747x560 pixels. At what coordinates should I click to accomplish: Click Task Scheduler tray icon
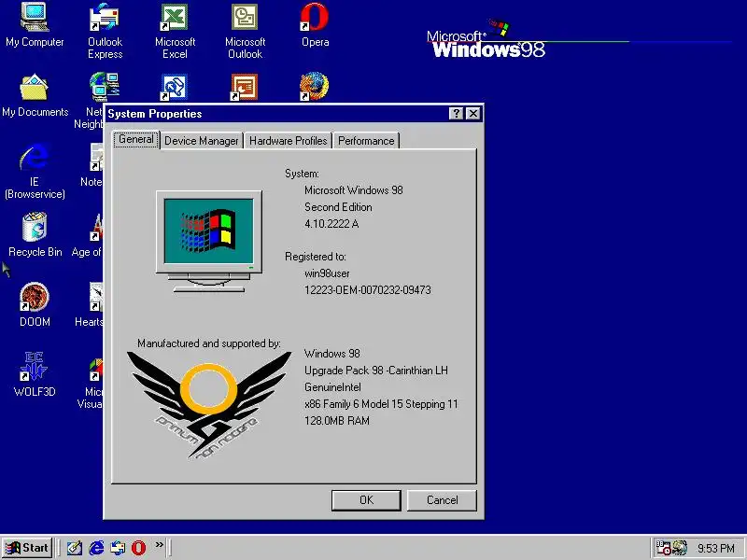(663, 548)
